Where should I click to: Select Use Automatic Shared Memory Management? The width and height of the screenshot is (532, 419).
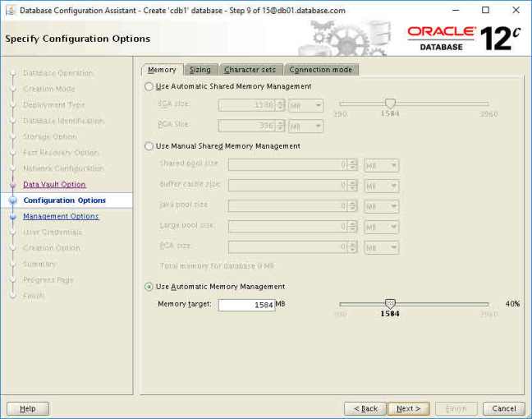pos(149,86)
